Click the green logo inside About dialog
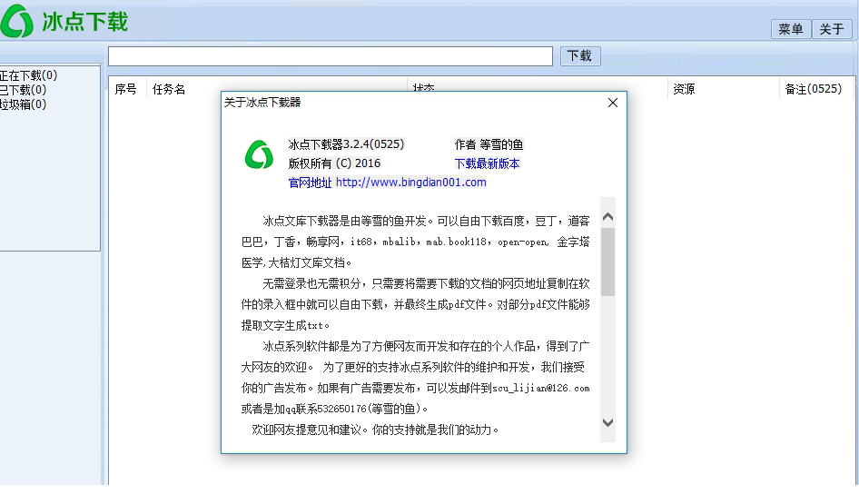Screen dimensions: 859x504 259,154
